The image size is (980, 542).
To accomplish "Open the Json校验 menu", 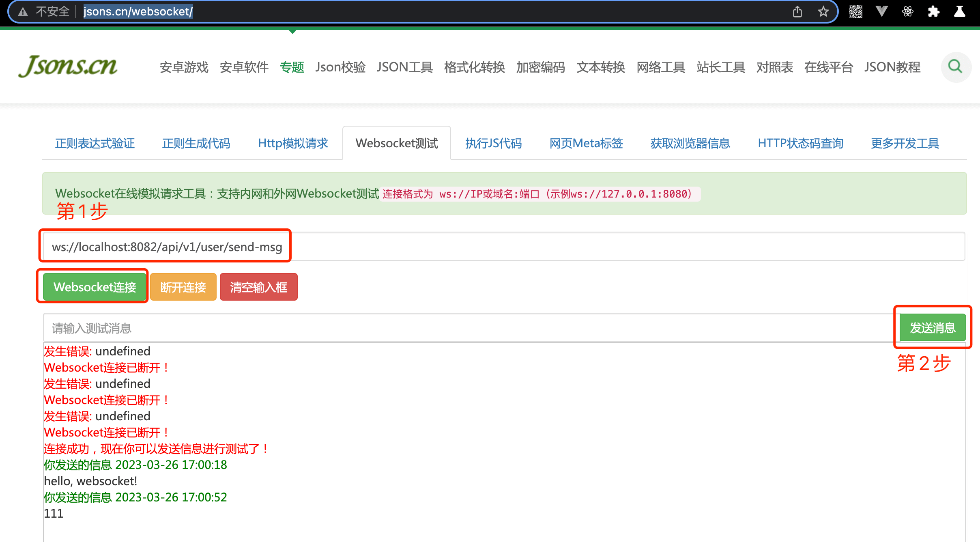I will (x=340, y=67).
